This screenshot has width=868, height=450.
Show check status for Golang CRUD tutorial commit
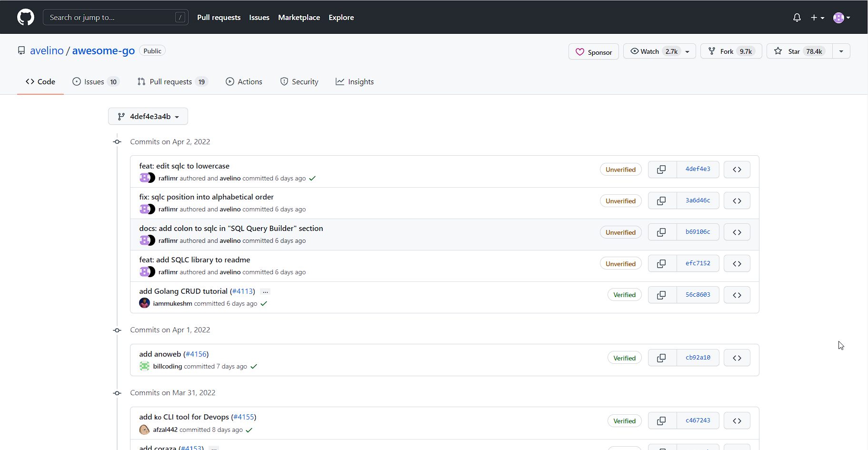click(264, 304)
